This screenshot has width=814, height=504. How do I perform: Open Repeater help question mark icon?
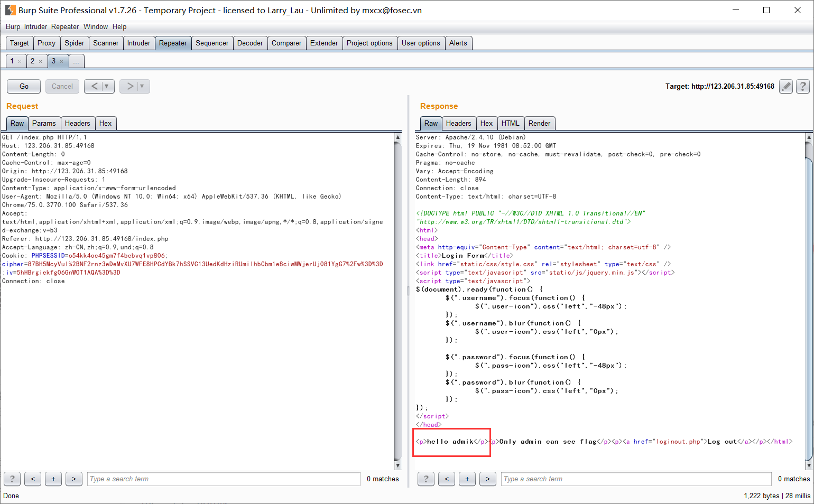point(803,86)
